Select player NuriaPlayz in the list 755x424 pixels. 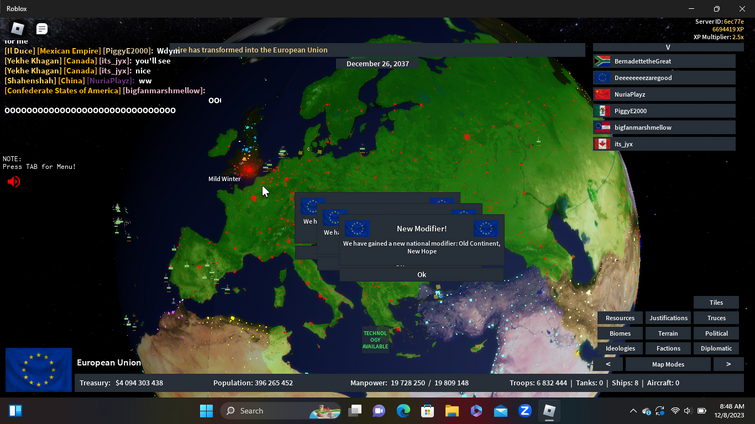point(664,94)
